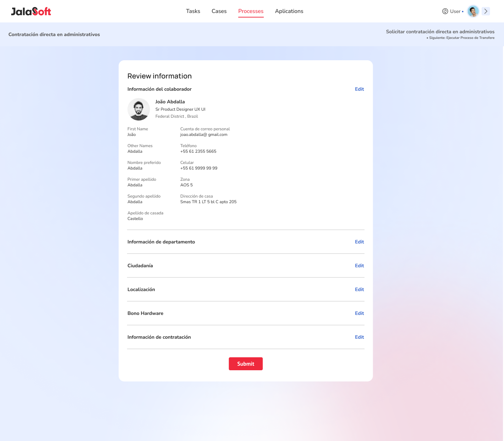Expand Información de contratación row heading

(x=159, y=337)
